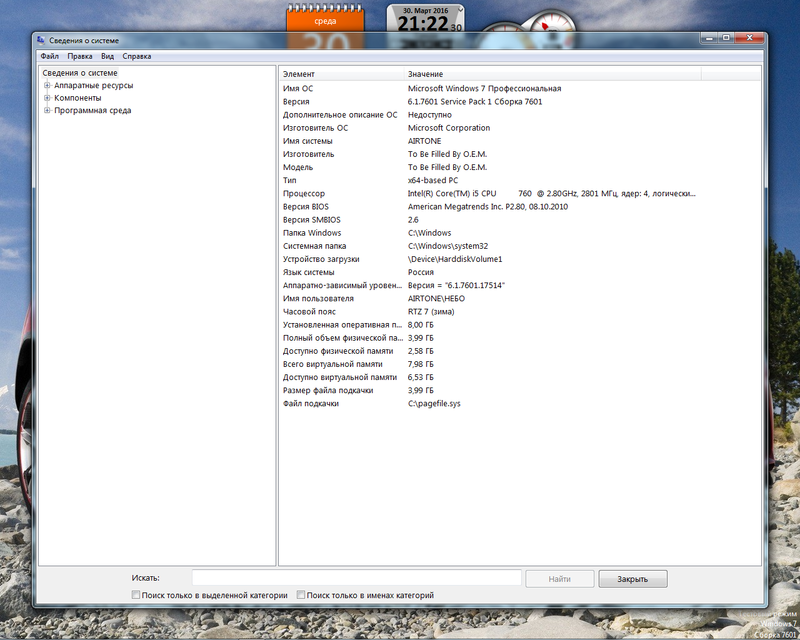Select the Имя пользователя row label

[x=318, y=299]
